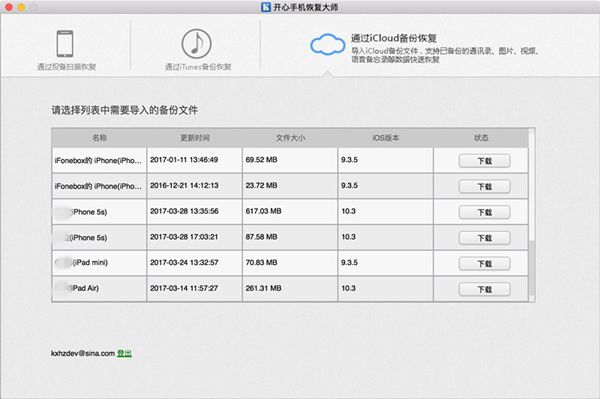This screenshot has width=600, height=399.
Task: Click the app logo in the title bar
Action: click(x=266, y=7)
